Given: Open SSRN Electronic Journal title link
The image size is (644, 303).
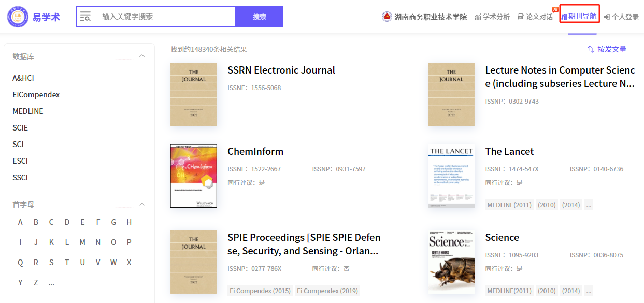Looking at the screenshot, I should point(281,70).
